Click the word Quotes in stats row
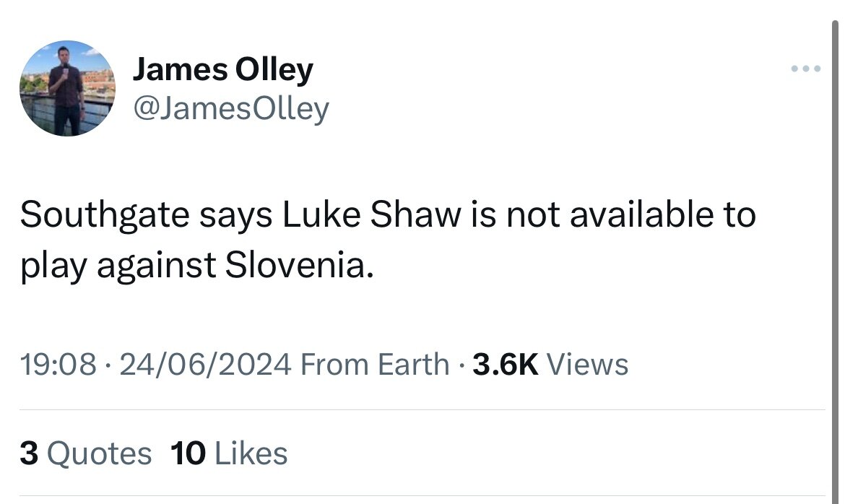Viewport: 845px width, 504px height. 99,453
